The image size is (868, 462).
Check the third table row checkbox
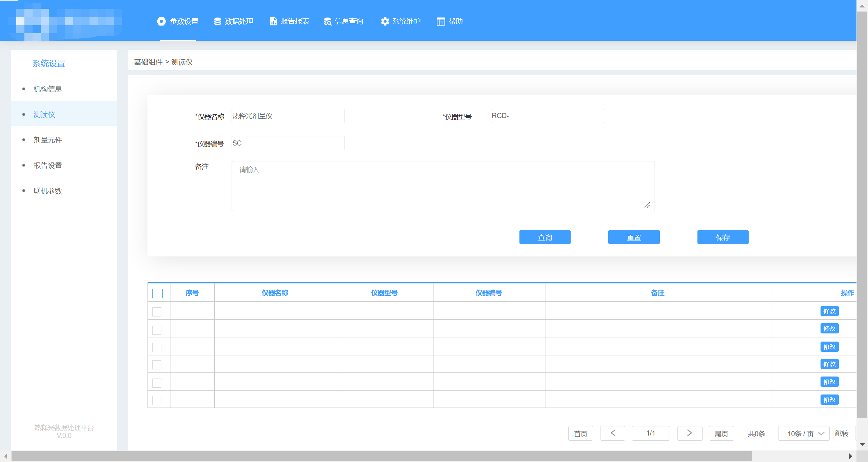[157, 347]
